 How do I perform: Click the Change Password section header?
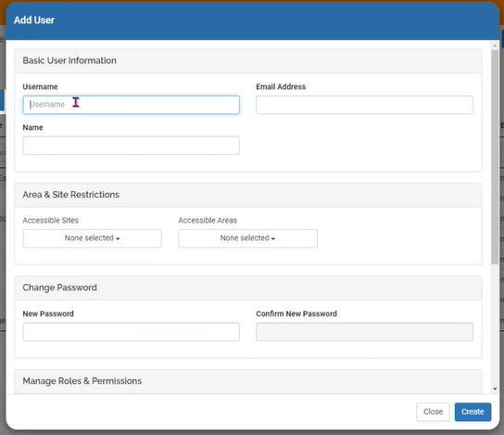59,288
